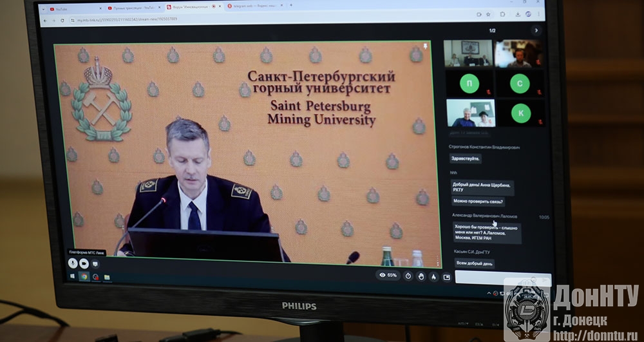This screenshot has width=644, height=342.
Task: Click the browser forward arrow
Action: pyautogui.click(x=54, y=20)
